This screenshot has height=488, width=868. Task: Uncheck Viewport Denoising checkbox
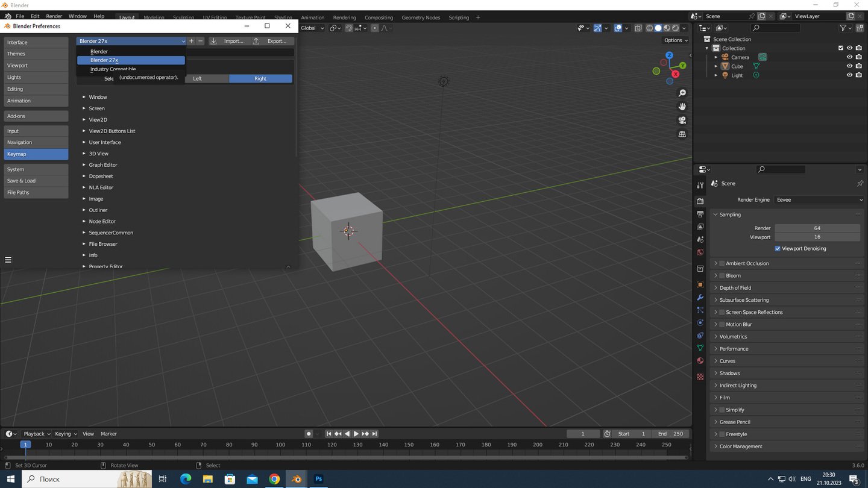coord(778,249)
